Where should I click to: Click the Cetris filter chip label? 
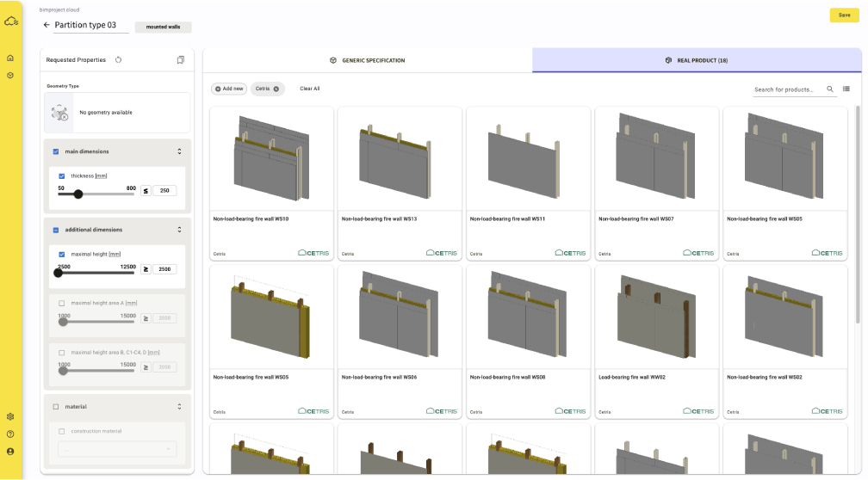[x=263, y=89]
